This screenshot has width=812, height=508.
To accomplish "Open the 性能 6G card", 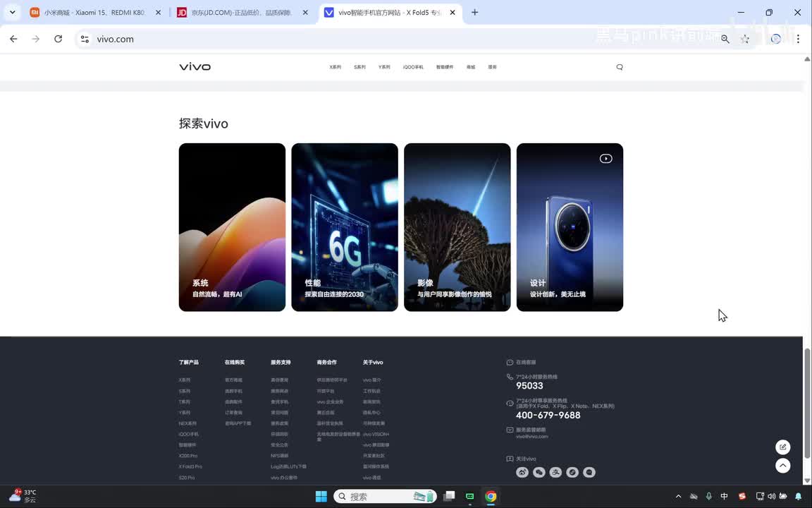I will [x=345, y=227].
